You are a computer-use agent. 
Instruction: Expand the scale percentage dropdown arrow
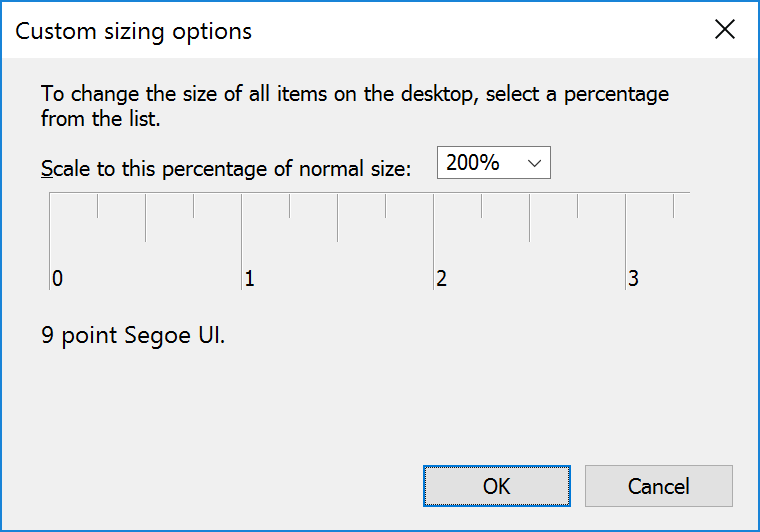coord(534,163)
